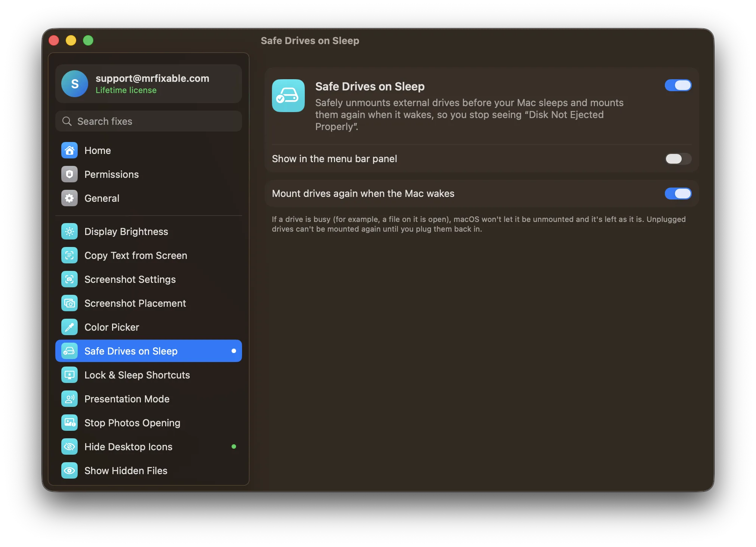Click the support@mrfixable.com account email

coord(152,78)
